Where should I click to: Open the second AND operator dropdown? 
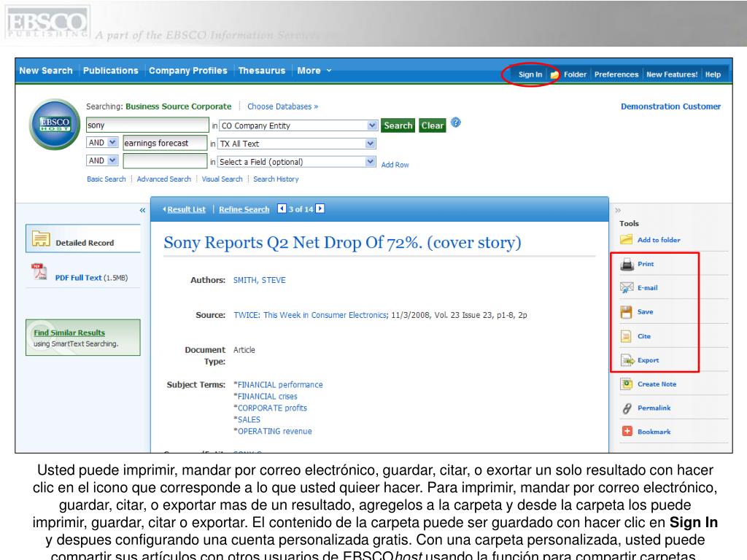(x=112, y=160)
